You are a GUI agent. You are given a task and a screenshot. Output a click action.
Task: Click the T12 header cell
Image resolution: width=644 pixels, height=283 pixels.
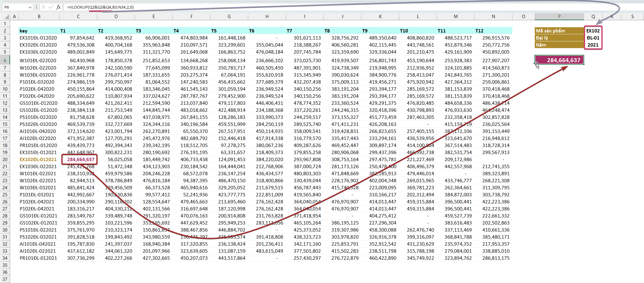pos(493,31)
